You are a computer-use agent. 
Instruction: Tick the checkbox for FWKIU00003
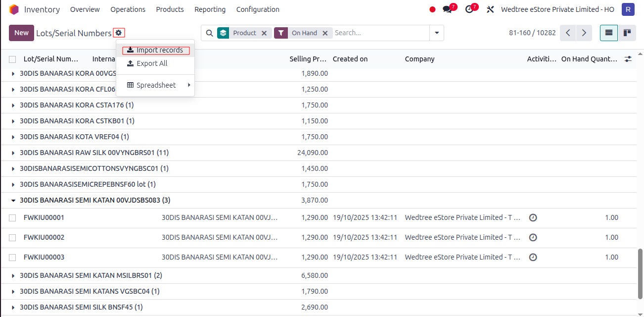[12, 258]
